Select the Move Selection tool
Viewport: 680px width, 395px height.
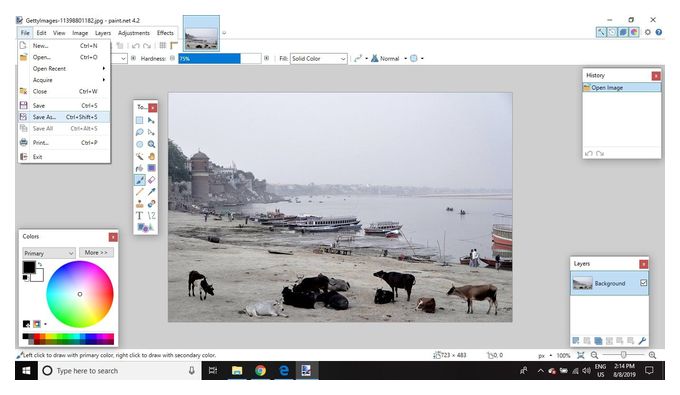click(151, 132)
